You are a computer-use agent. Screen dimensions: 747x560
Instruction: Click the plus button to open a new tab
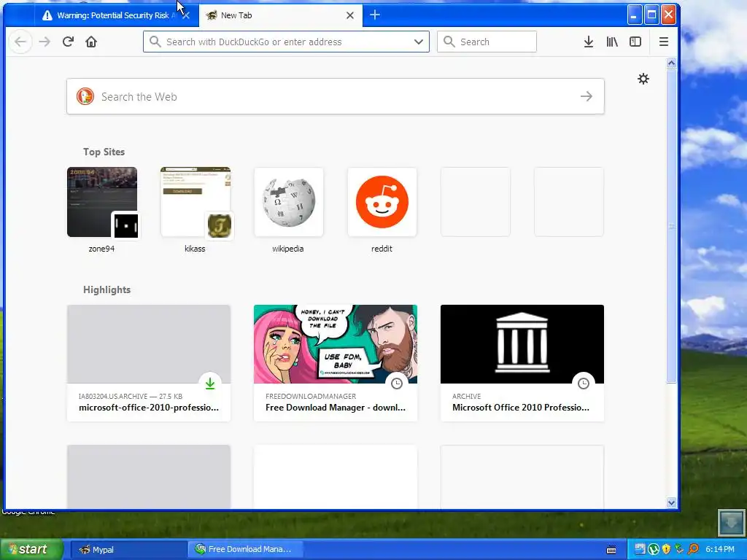point(375,15)
